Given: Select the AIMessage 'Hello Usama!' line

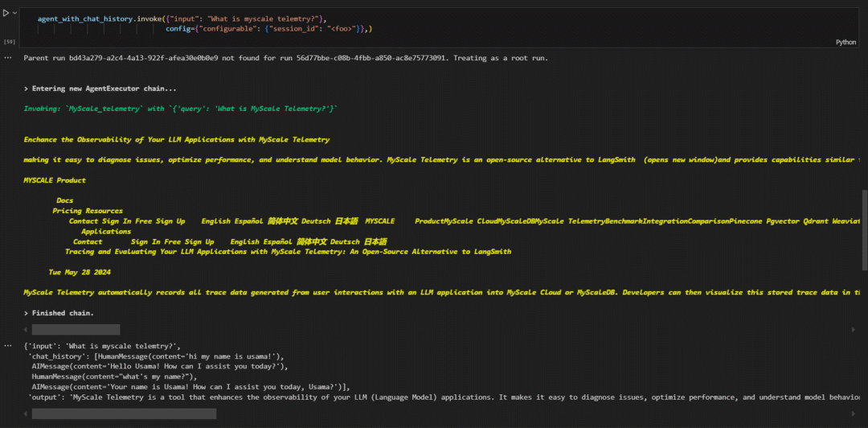Looking at the screenshot, I should 159,367.
